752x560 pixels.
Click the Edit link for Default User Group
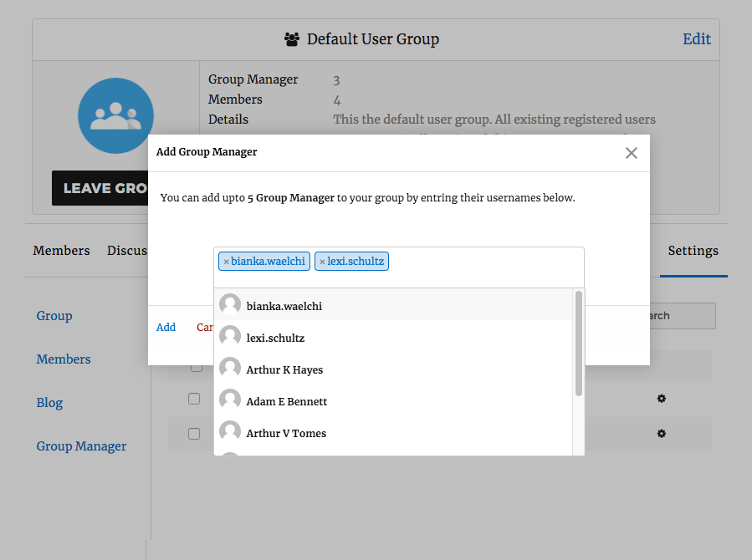pos(697,38)
